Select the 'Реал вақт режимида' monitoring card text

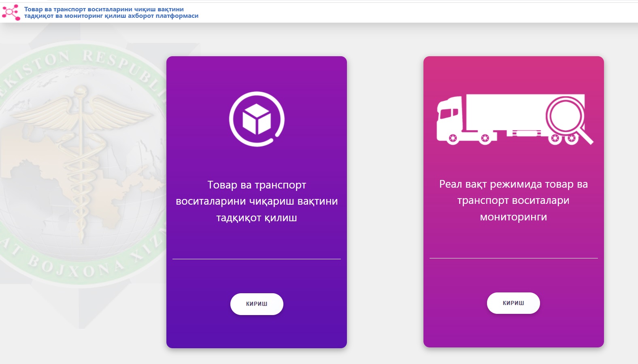tap(513, 200)
